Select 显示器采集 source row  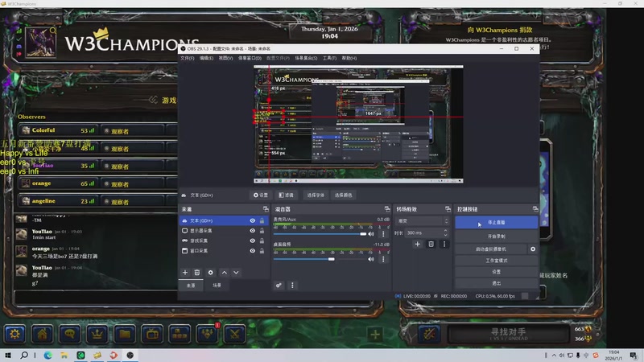click(224, 231)
